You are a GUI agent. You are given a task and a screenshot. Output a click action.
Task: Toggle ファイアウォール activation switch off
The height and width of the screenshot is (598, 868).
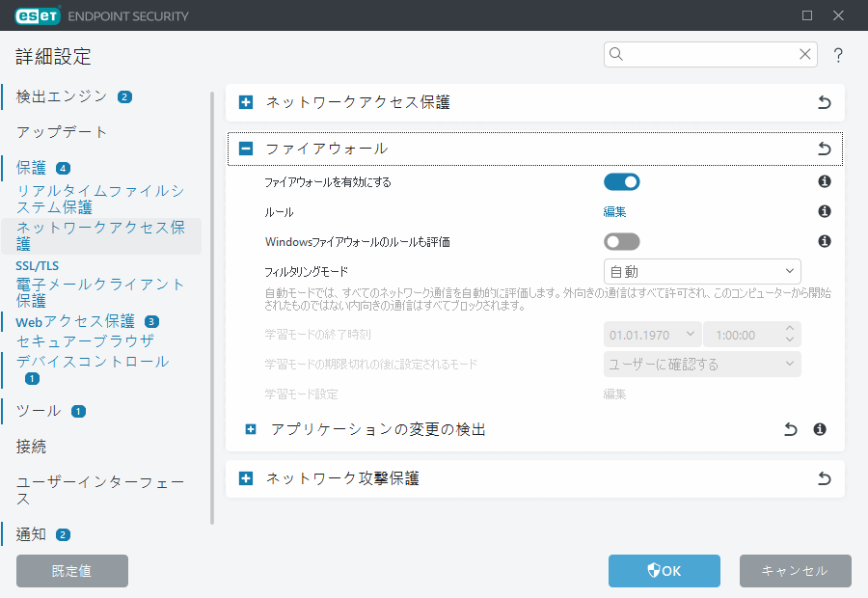coord(622,181)
